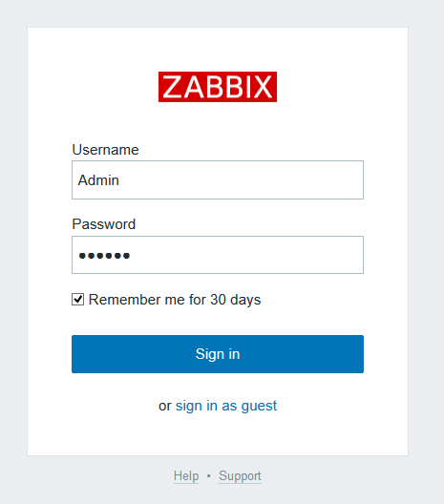Open the 'sign in as guest' link
Image resolution: width=444 pixels, height=504 pixels.
226,406
